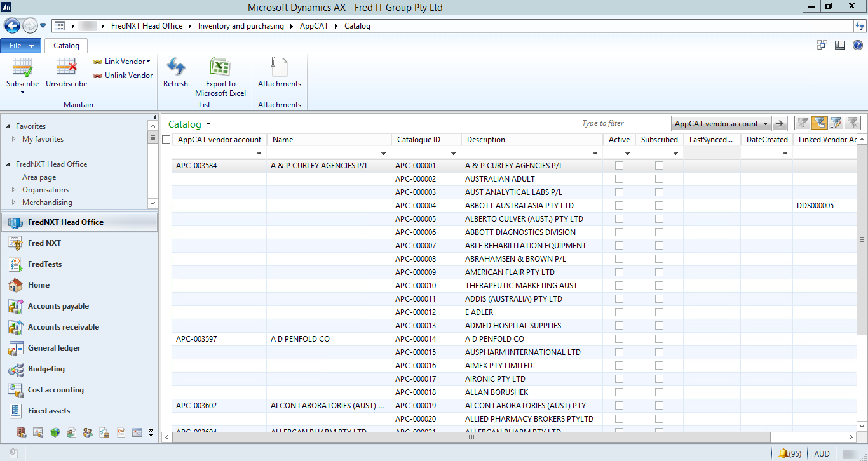Viewport: 868px width, 461px height.
Task: Expand the My favorites tree node
Action: click(13, 139)
